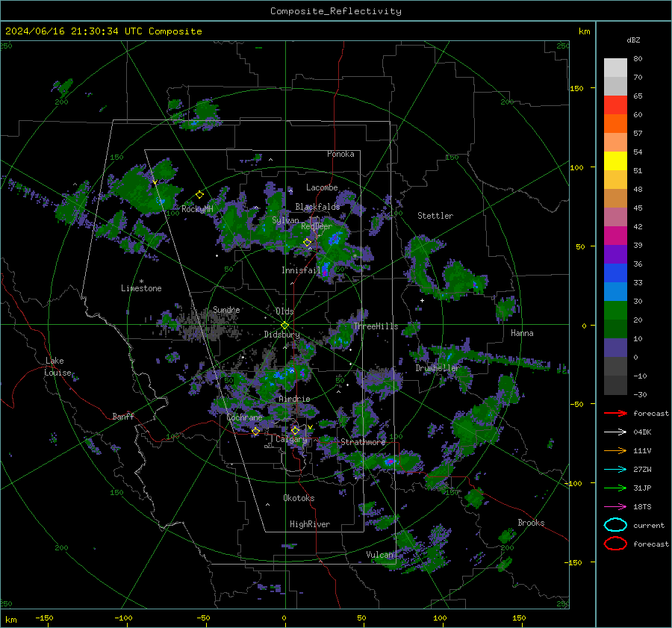The height and width of the screenshot is (628, 672).
Task: Click the Airdrie city label
Action: coord(294,399)
